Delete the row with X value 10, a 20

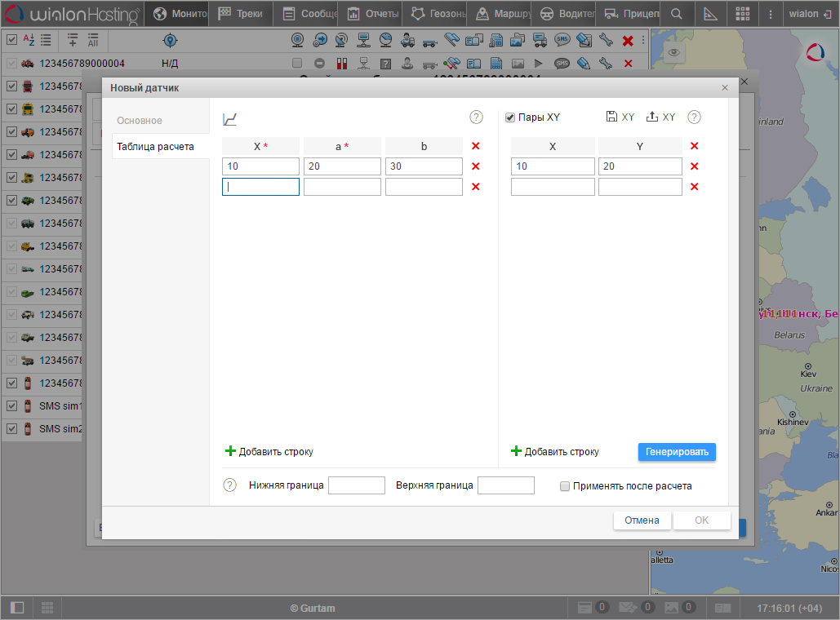(476, 166)
